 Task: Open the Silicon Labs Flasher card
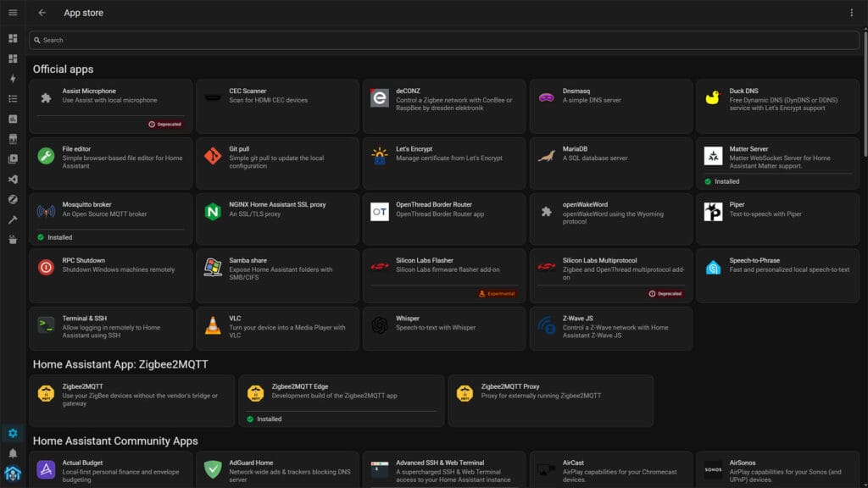(444, 275)
